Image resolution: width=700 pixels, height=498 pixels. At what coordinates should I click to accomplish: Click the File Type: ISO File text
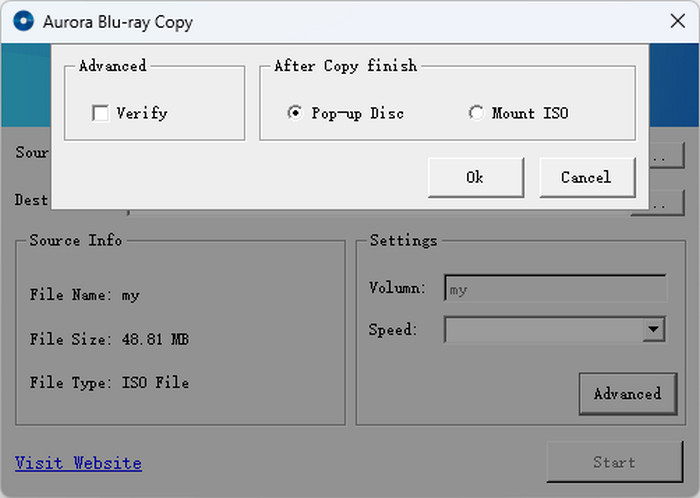(109, 383)
